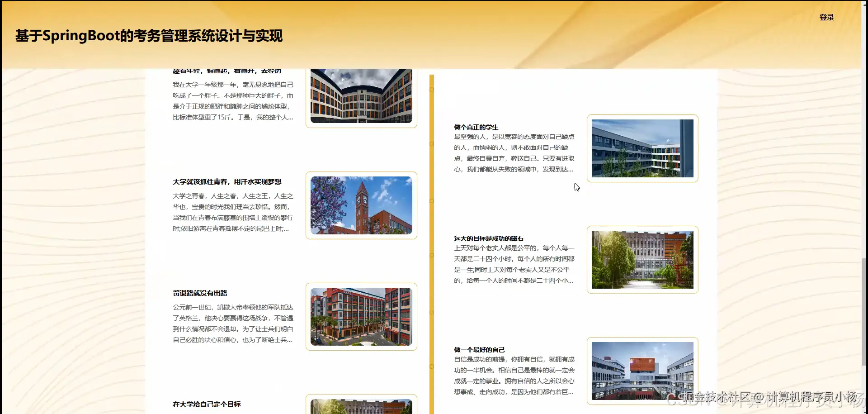The width and height of the screenshot is (868, 414).
Task: Click the red brick street buildings photo
Action: pyautogui.click(x=361, y=317)
